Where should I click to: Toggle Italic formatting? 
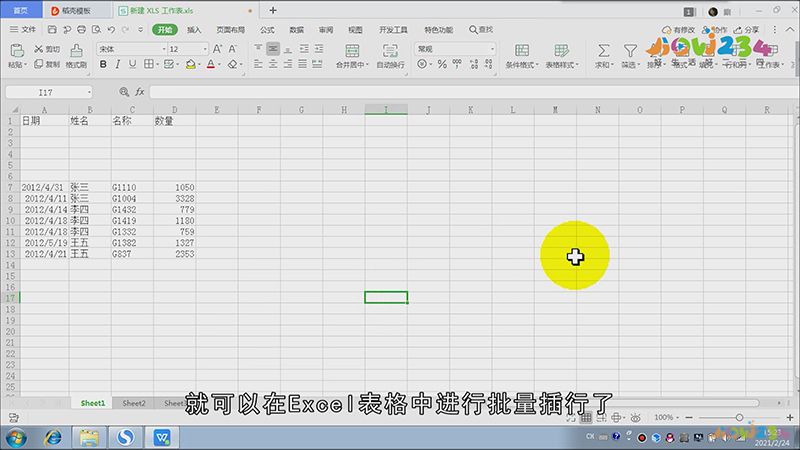tap(118, 64)
